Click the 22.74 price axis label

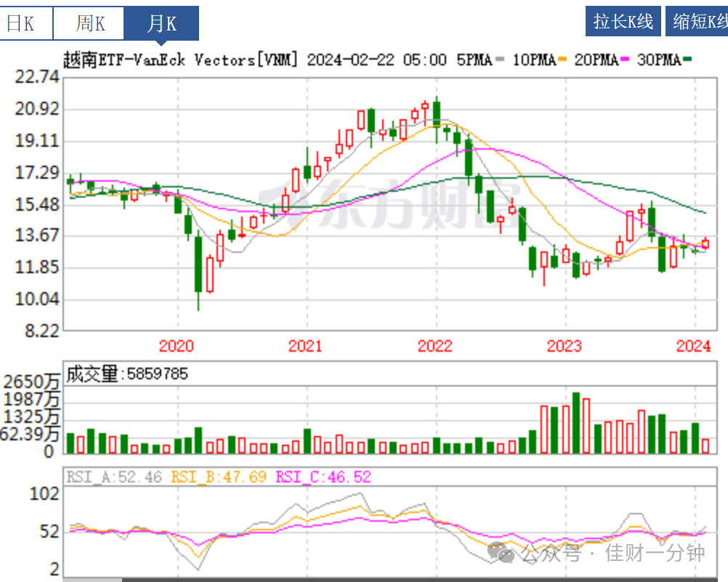click(x=37, y=77)
